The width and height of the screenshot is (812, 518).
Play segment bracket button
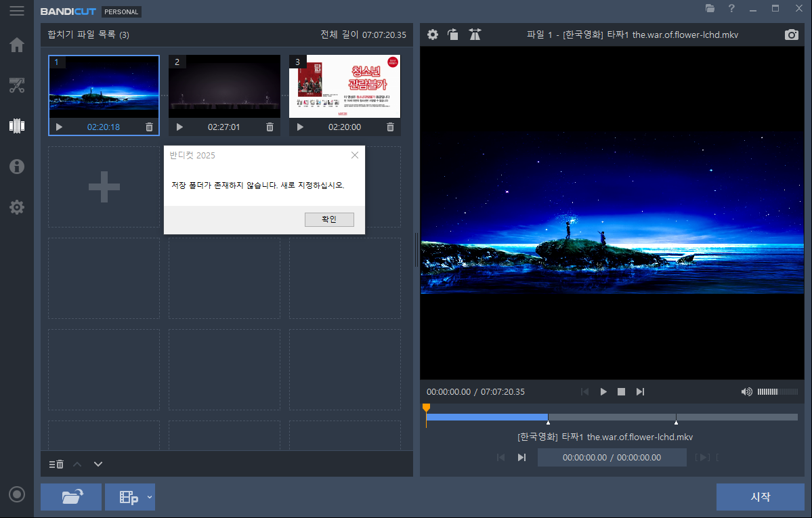click(702, 457)
